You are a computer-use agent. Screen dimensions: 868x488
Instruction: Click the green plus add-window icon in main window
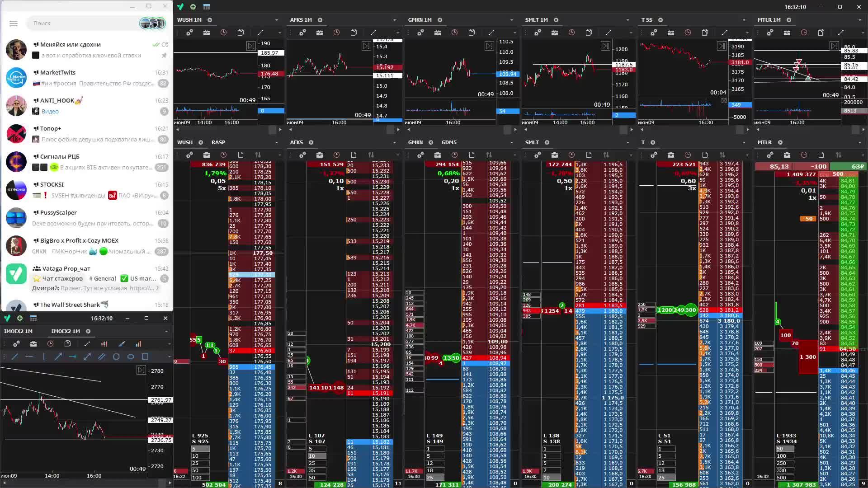tap(193, 7)
